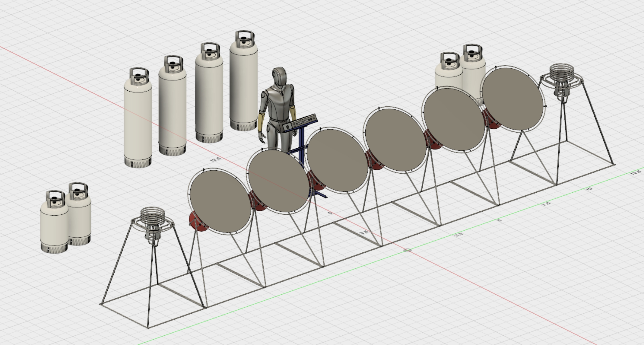The height and width of the screenshot is (345, 644).
Task: Click the "10" grid label on the green axis
Action: tap(589, 189)
